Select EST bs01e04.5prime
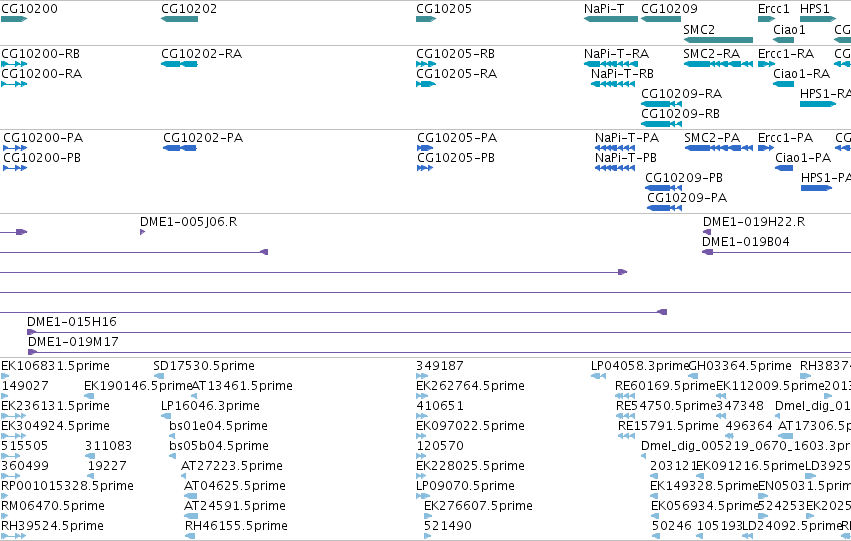 tap(218, 426)
